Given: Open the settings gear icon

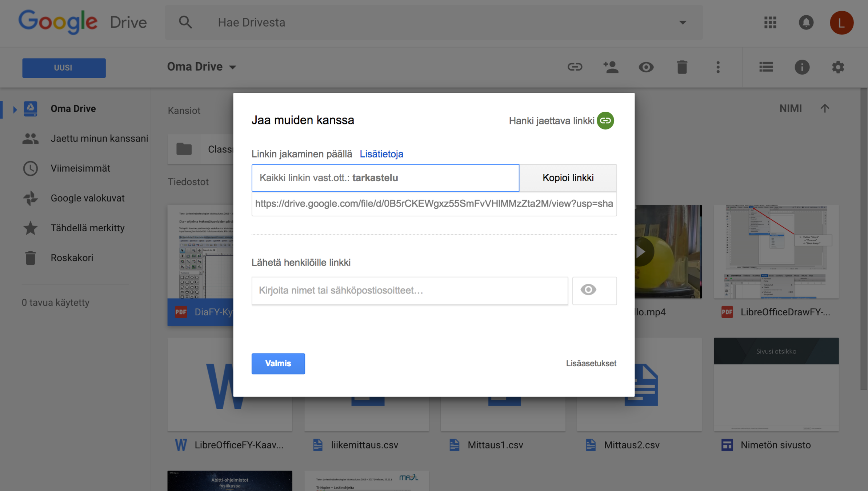Looking at the screenshot, I should pos(838,67).
